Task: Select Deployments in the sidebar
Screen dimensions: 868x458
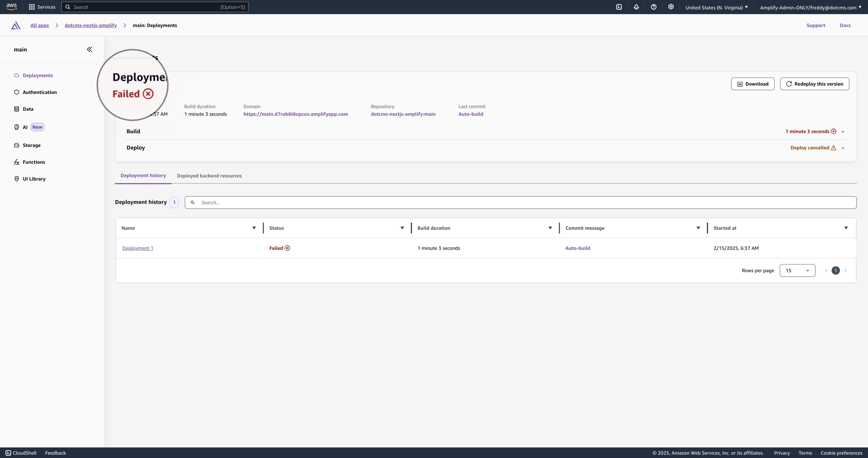Action: (x=38, y=75)
